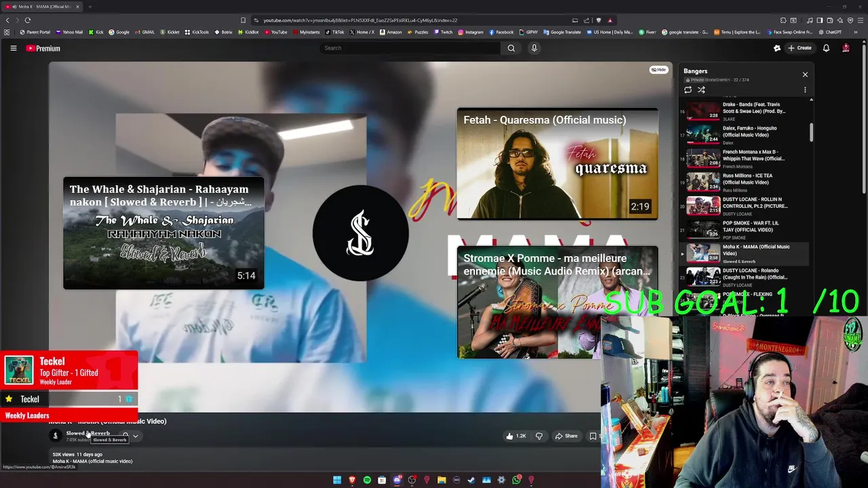Open ChatGPT bookmark
Screen dimensions: 868x488
point(830,32)
